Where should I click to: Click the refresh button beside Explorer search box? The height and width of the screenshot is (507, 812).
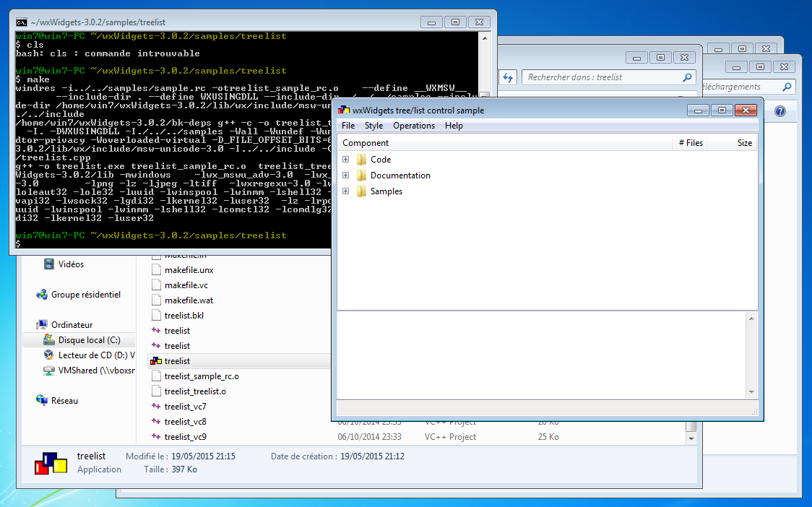[507, 77]
